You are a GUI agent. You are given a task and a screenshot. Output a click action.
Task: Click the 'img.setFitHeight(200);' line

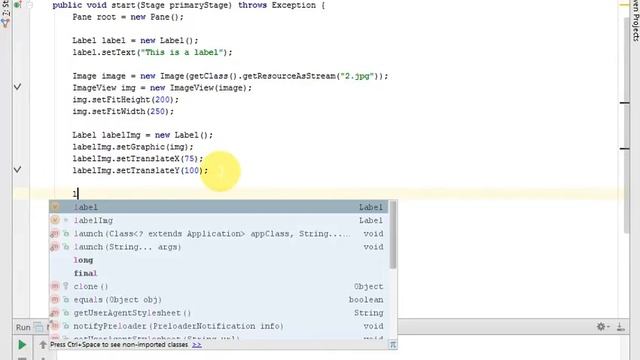(x=125, y=100)
